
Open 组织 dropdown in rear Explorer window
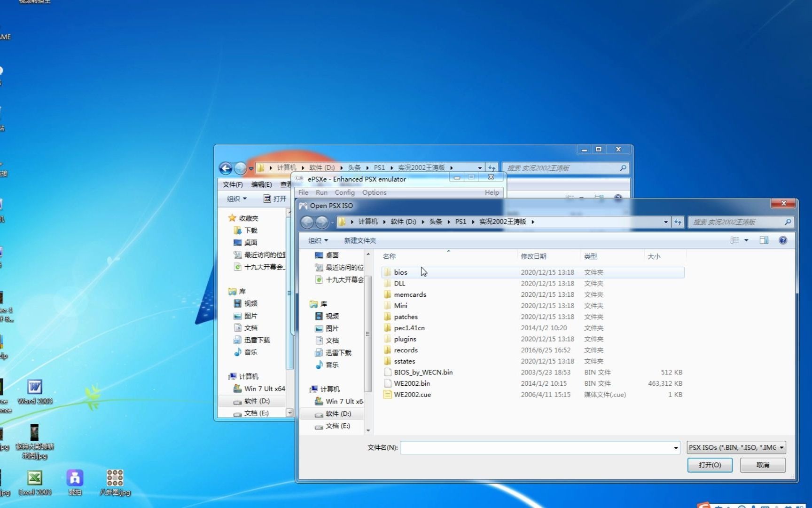coord(237,199)
